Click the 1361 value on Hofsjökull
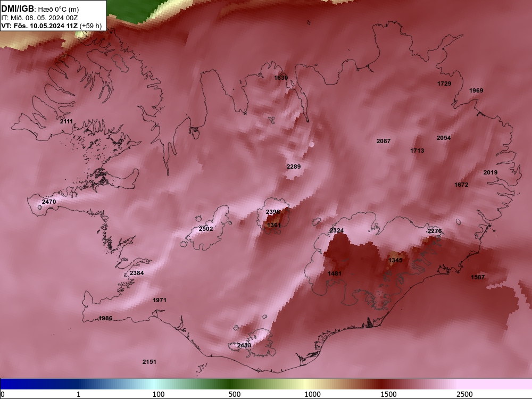The height and width of the screenshot is (399, 532). coord(274,225)
